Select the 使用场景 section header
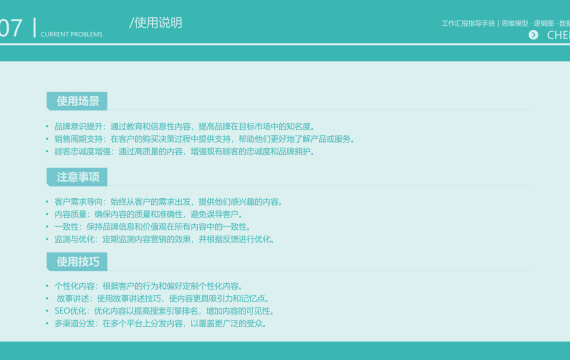The image size is (570, 360). tap(77, 101)
